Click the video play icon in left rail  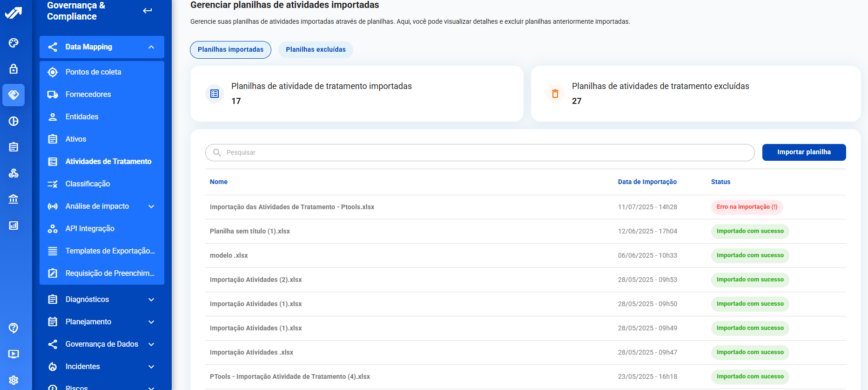click(13, 354)
